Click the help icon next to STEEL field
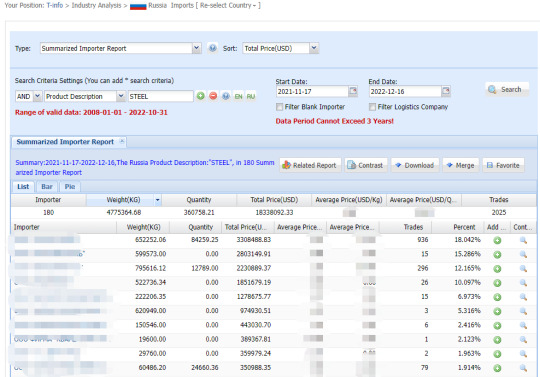The image size is (540, 377). [x=226, y=96]
